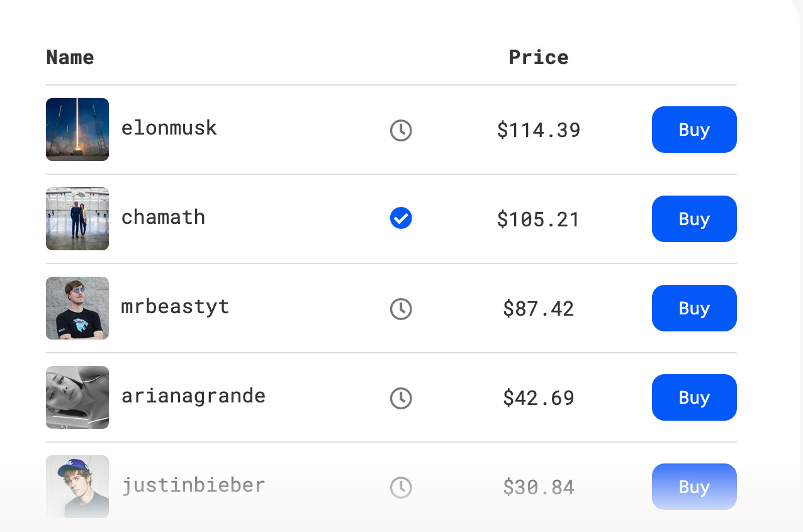Buy chamath at $105.21
803x532 pixels.
[694, 219]
